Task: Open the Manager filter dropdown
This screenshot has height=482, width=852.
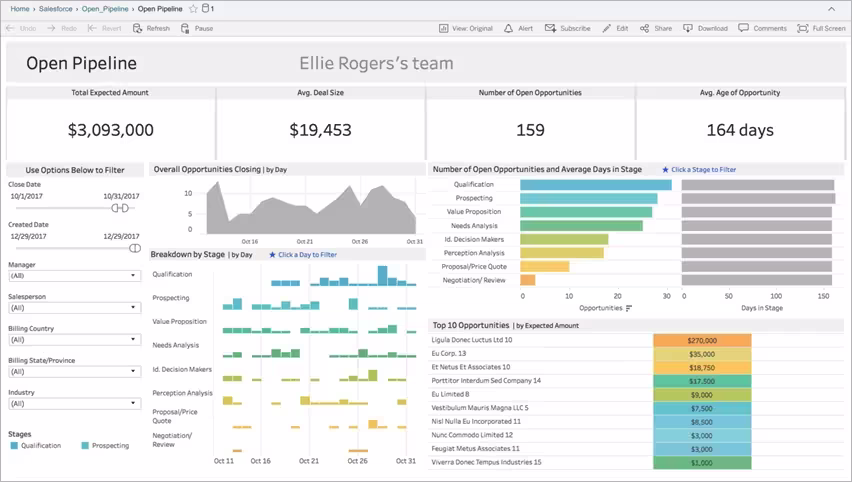Action: tap(74, 275)
